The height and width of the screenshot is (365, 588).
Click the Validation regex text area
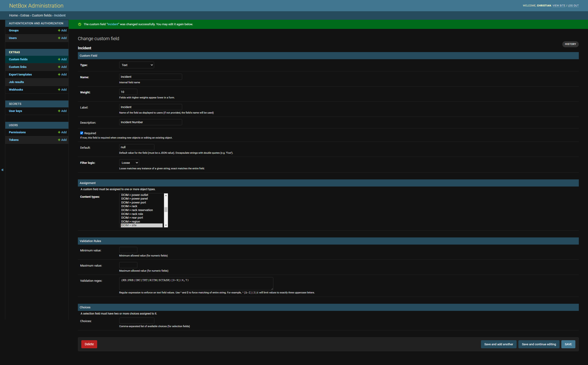point(196,283)
